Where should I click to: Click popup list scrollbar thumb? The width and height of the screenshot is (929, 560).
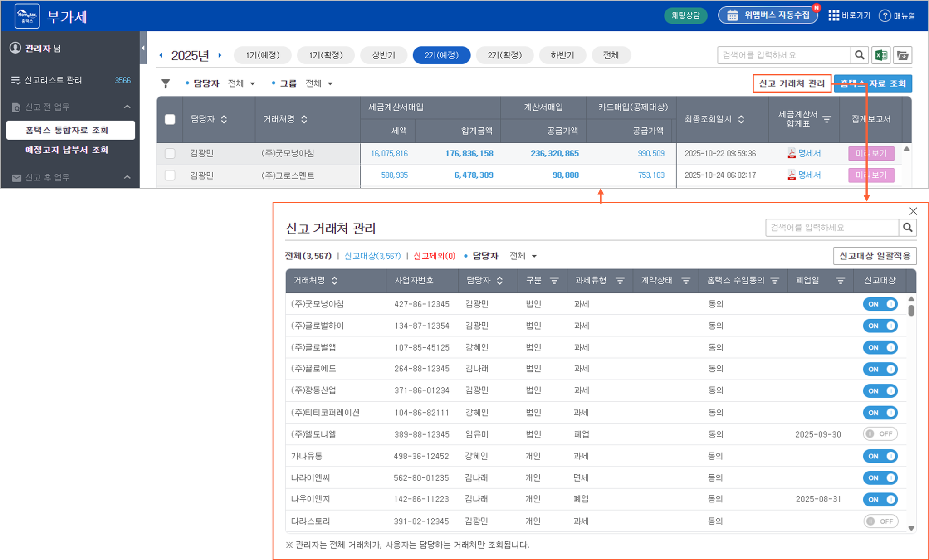(911, 311)
